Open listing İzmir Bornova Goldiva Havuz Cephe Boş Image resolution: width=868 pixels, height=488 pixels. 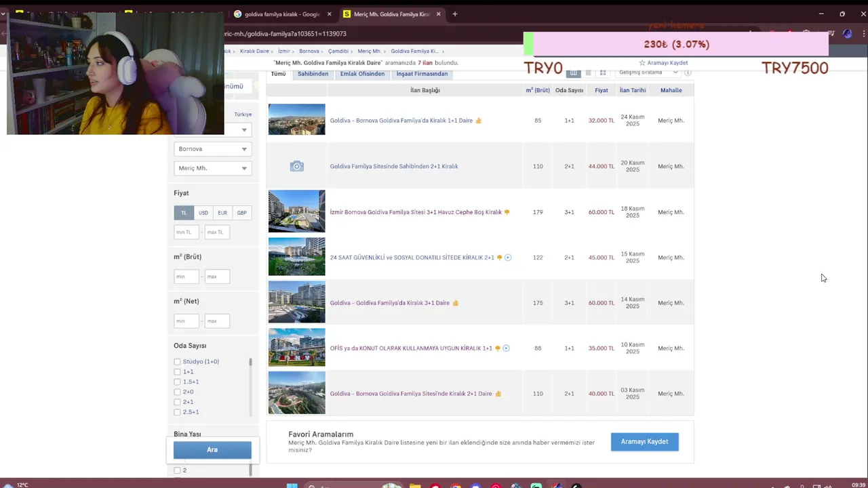point(416,212)
